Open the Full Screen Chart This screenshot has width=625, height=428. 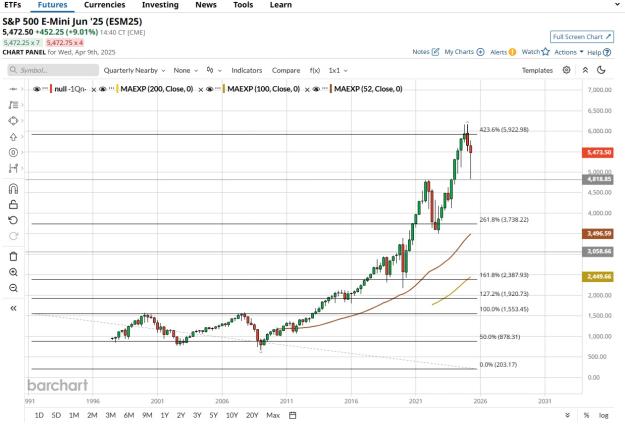pyautogui.click(x=582, y=37)
